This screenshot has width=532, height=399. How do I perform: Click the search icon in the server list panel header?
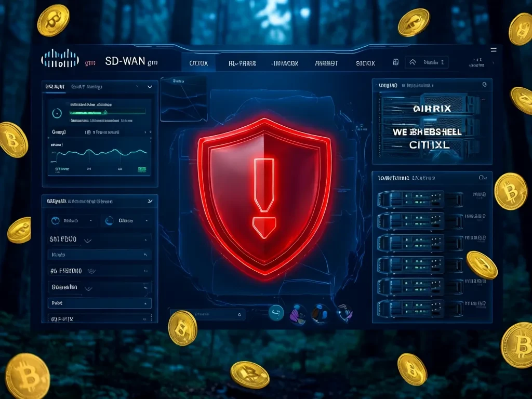[x=483, y=178]
